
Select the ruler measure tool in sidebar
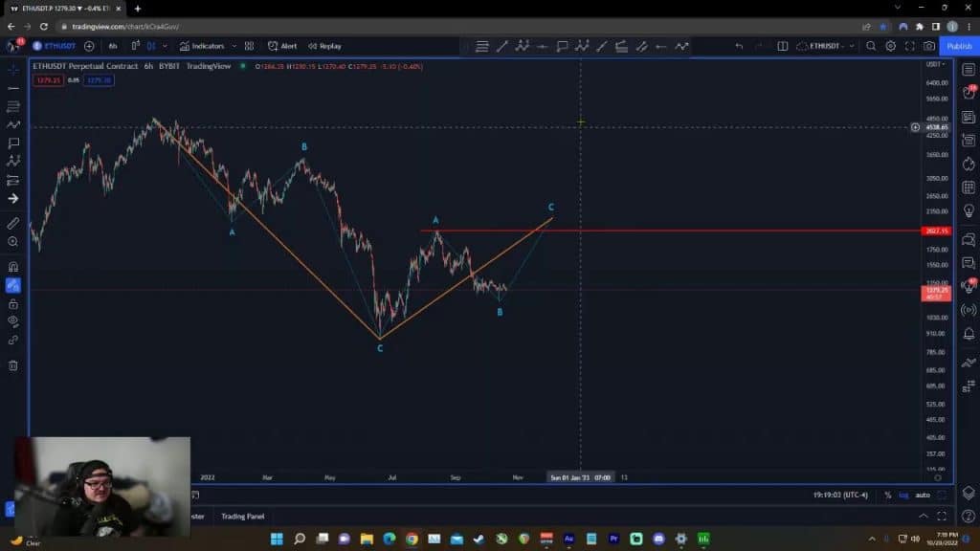coord(13,223)
